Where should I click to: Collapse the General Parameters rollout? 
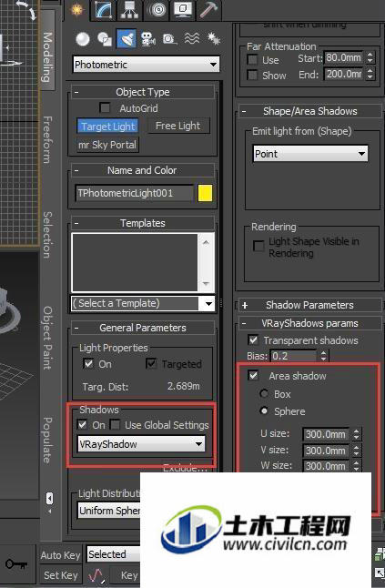[x=143, y=328]
